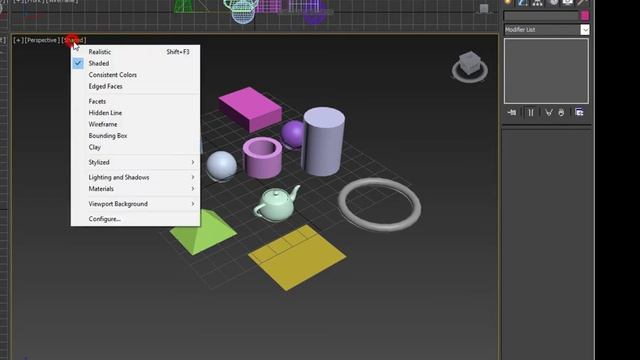Open the Viewport Background submenu
The image size is (640, 360).
click(135, 204)
